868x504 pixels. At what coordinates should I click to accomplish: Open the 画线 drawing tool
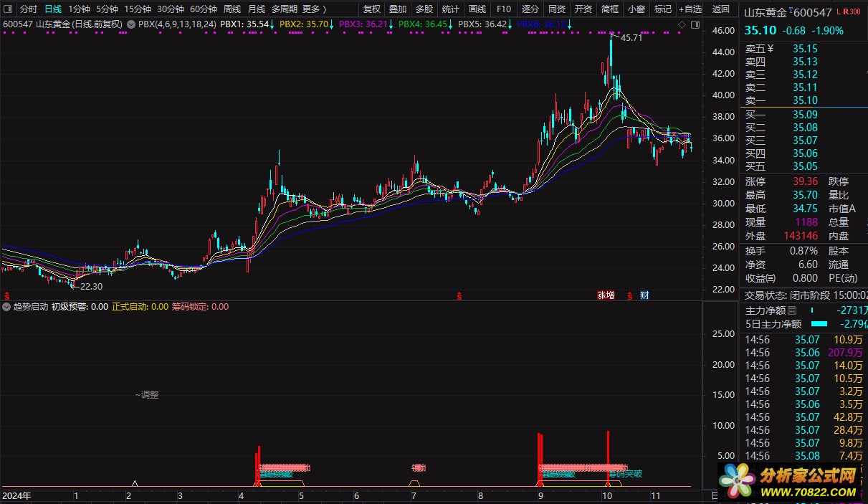tap(477, 9)
